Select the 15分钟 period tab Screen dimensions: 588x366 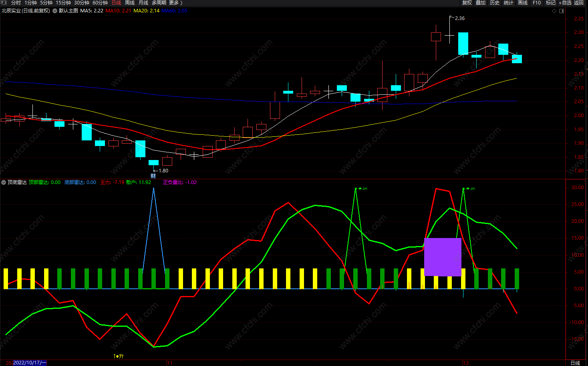click(63, 3)
